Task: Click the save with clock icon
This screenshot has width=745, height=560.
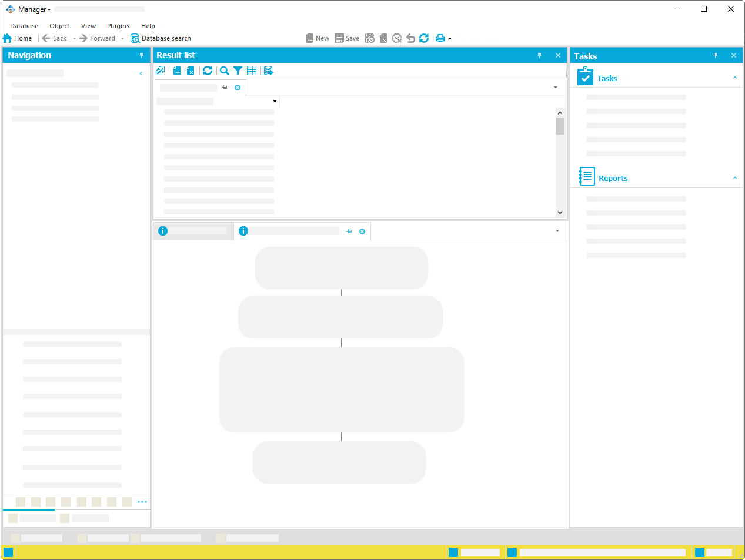Action: (x=370, y=38)
